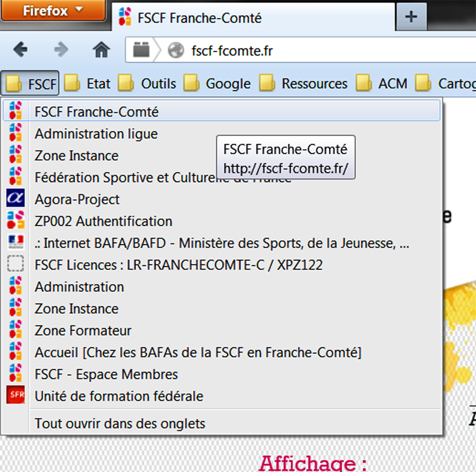Click the FSCF favicon beside Zone Formateur
Viewport: 476px width, 472px height.
point(16,329)
